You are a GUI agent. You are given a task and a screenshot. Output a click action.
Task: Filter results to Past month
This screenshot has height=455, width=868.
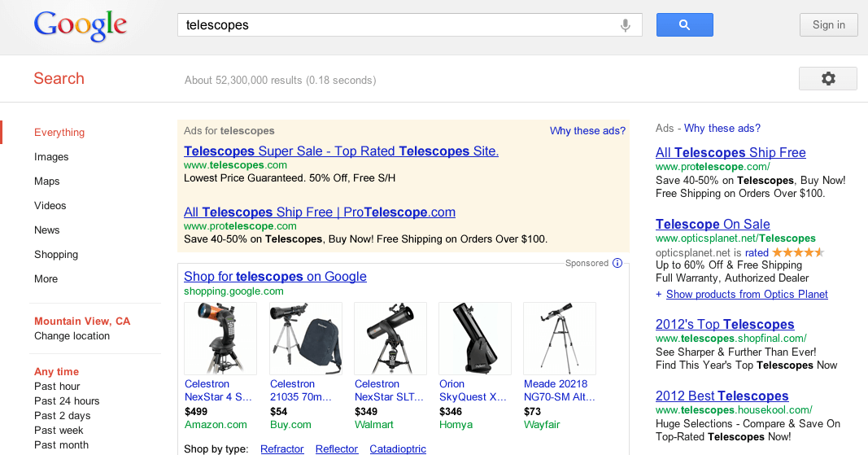point(62,445)
